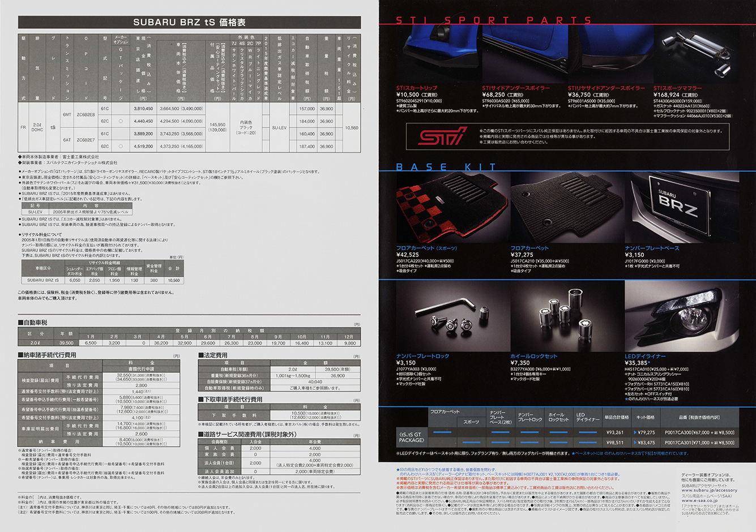Click the 187,400 acquisition tax cell

click(307, 146)
